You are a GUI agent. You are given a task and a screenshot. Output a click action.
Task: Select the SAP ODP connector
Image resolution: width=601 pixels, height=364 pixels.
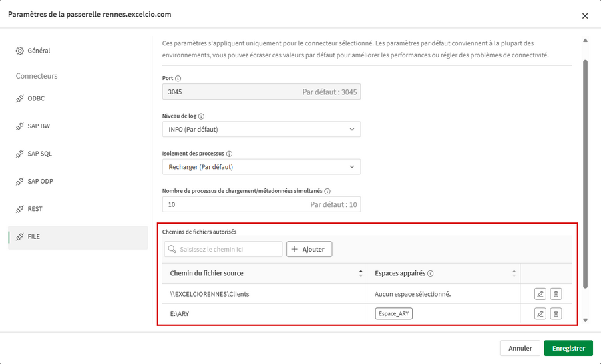pyautogui.click(x=78, y=181)
